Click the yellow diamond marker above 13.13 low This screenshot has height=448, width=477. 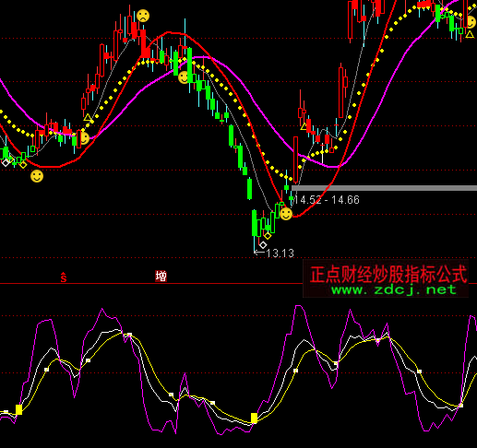pos(268,236)
